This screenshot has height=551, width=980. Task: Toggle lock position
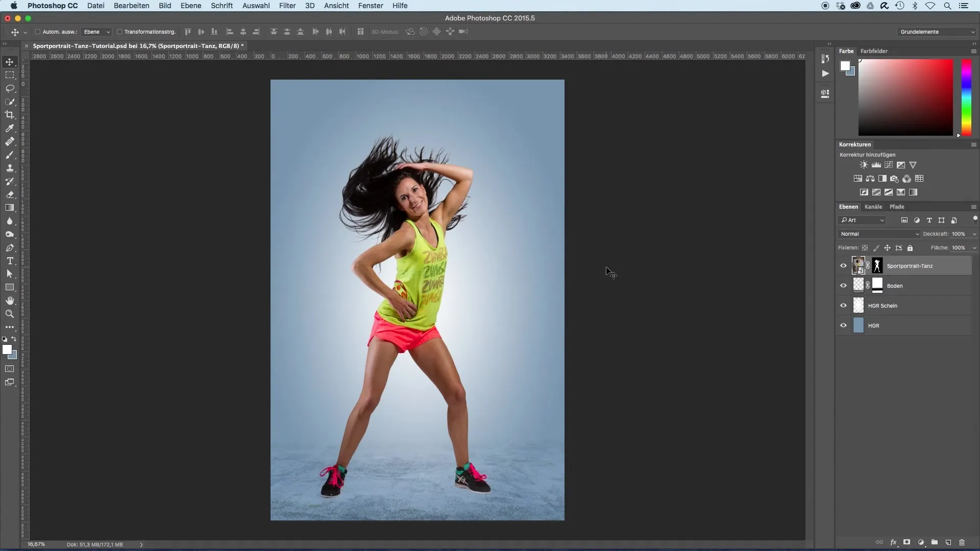(x=887, y=248)
